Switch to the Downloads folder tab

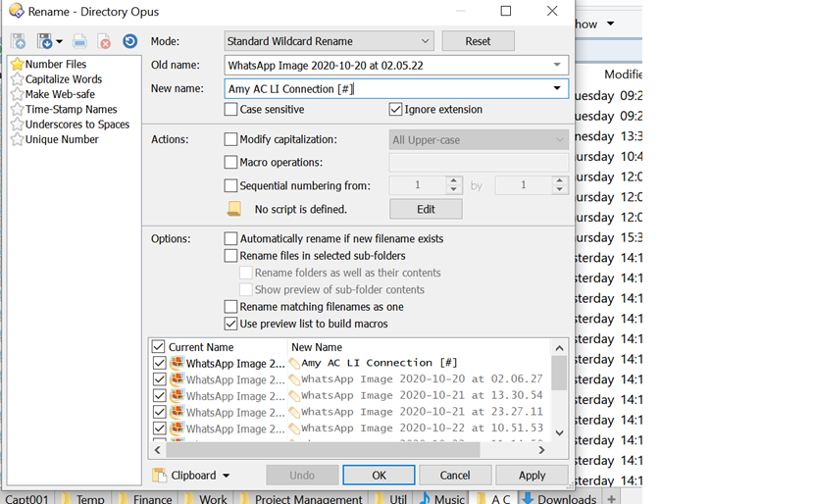click(560, 499)
